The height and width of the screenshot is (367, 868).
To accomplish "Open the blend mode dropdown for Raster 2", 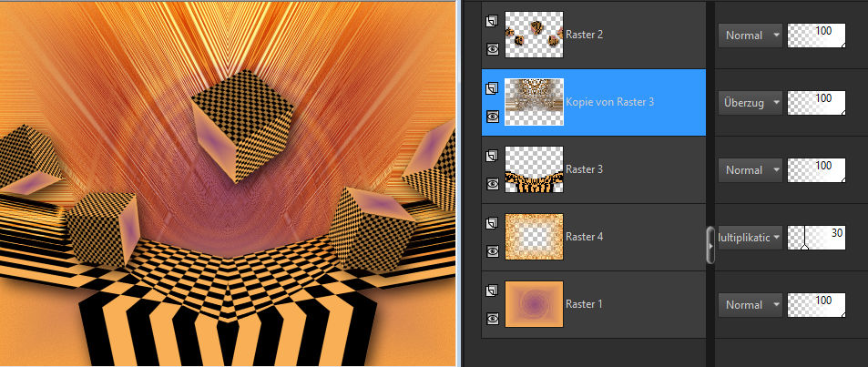I will point(751,36).
